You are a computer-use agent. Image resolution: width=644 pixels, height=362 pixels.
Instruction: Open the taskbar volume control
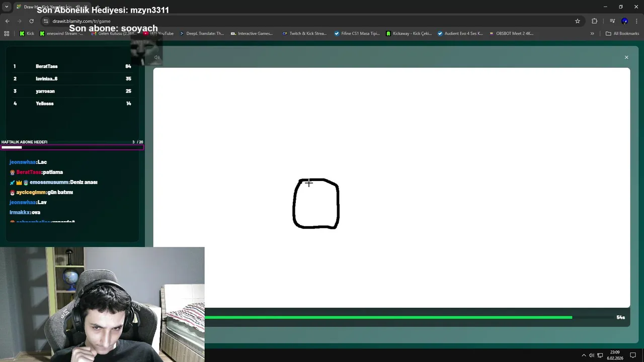click(592, 355)
